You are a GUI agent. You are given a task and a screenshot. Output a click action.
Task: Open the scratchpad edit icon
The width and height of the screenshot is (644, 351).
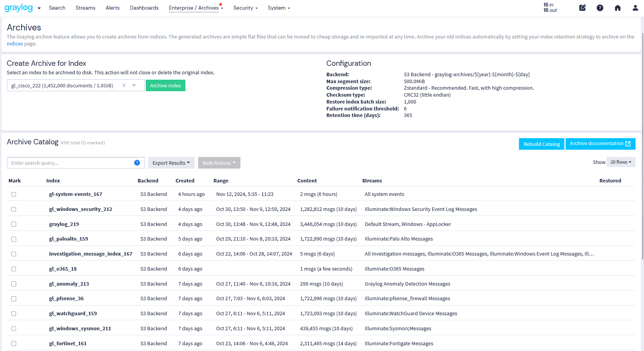click(582, 8)
